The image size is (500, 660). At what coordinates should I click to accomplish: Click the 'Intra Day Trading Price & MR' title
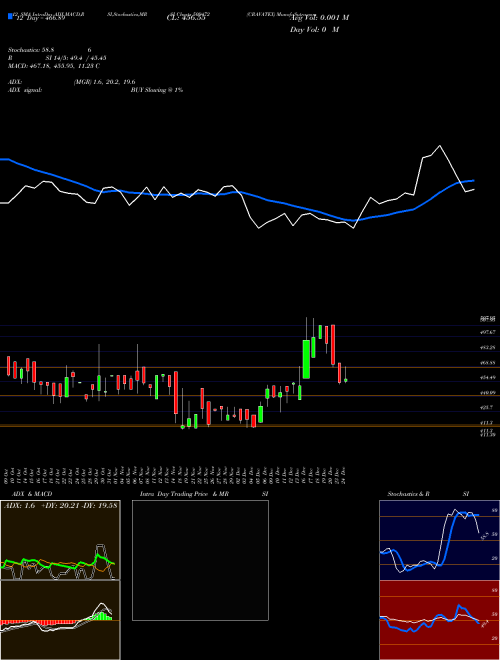point(184,494)
